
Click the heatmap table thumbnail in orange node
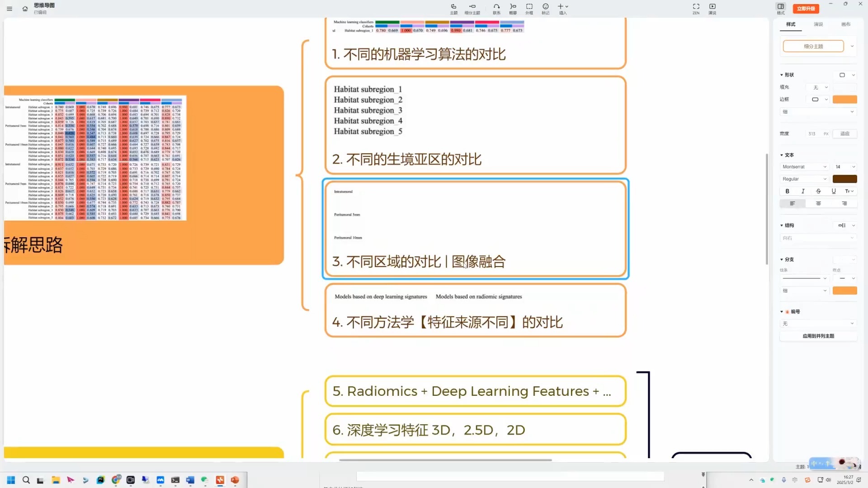(95, 158)
